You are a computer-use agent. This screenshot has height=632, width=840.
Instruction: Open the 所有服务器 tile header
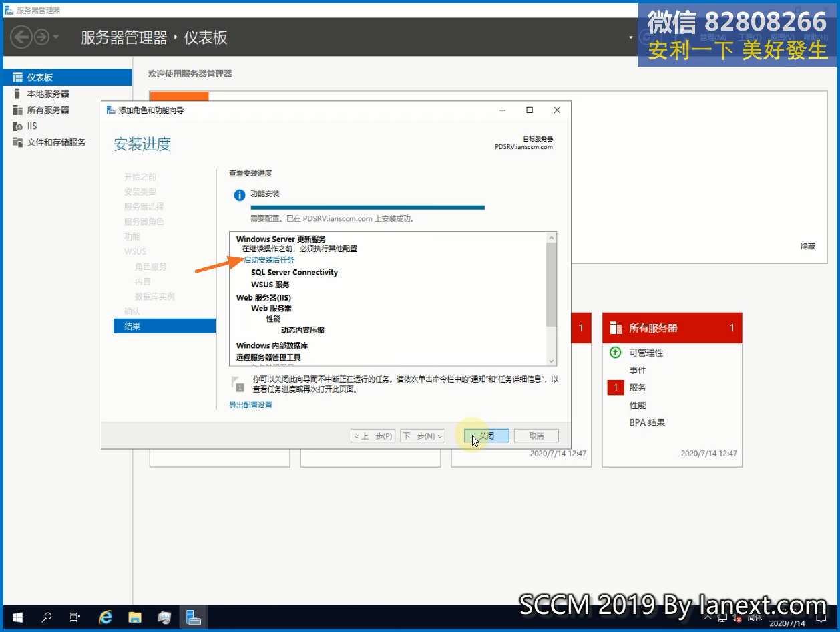point(672,328)
